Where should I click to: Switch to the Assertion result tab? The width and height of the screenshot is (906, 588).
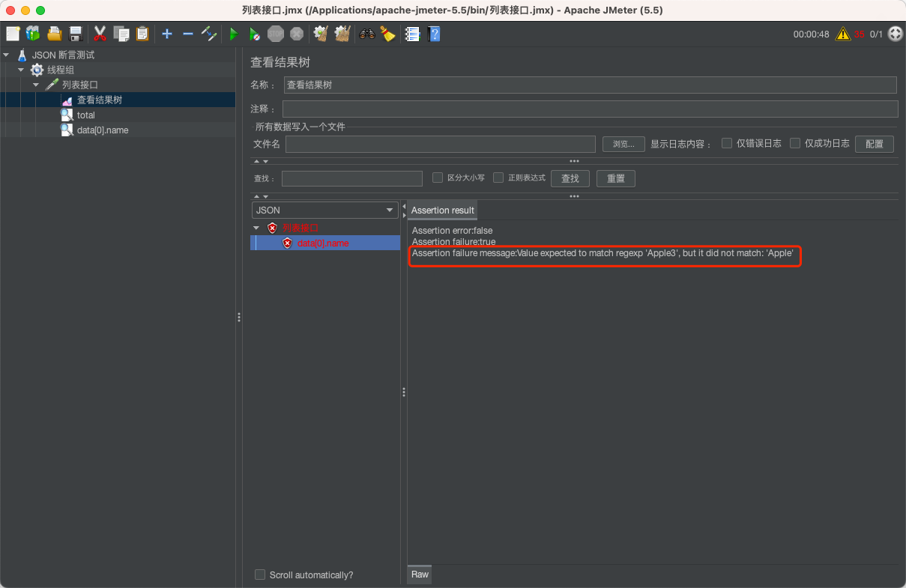[x=441, y=210]
